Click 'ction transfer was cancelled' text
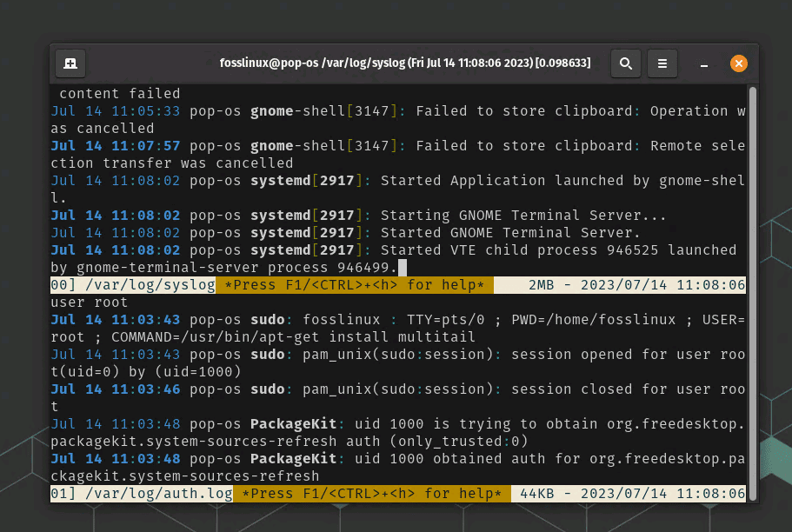 point(172,163)
